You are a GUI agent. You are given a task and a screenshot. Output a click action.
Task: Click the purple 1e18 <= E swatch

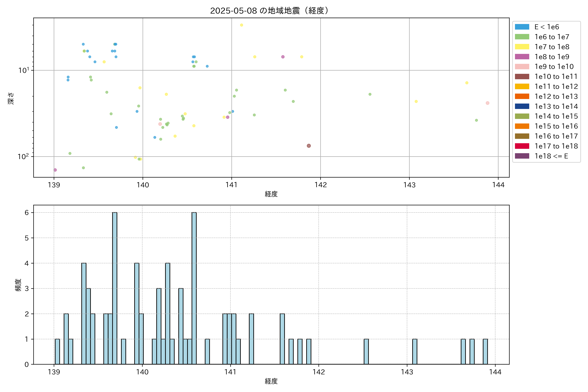522,156
